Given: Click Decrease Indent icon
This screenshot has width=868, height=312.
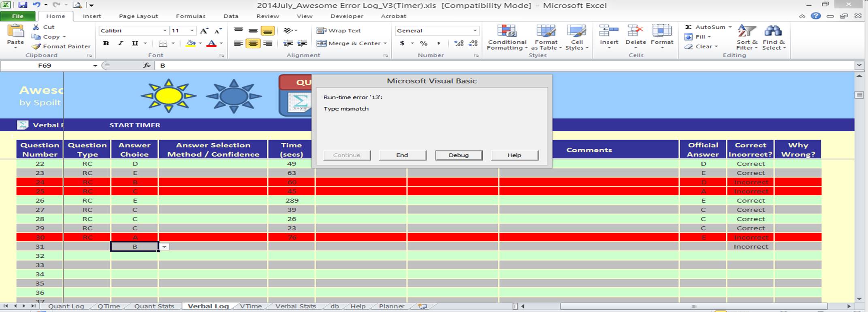Looking at the screenshot, I should coord(288,43).
